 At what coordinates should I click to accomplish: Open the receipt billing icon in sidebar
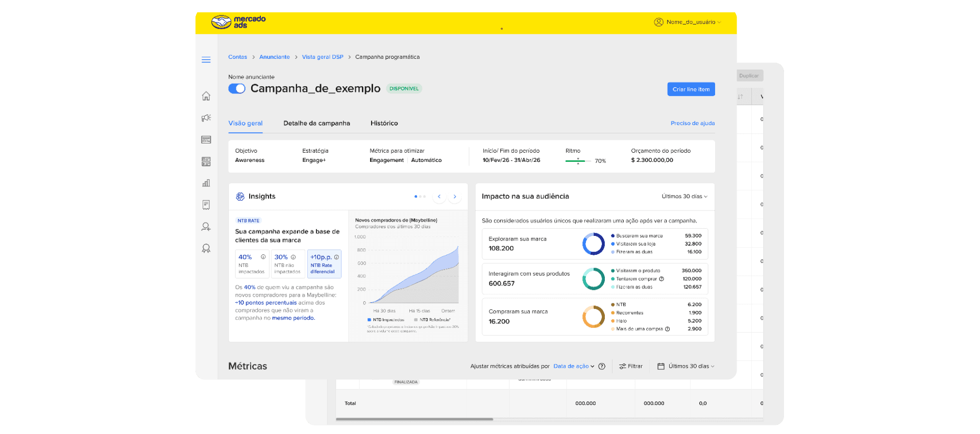206,205
